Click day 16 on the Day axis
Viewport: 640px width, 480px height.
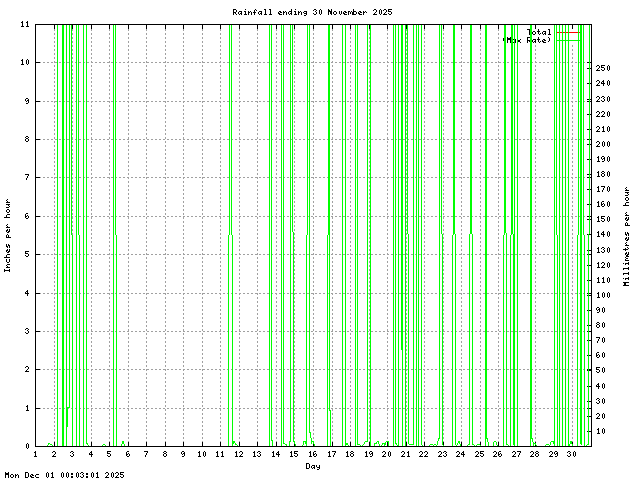(x=313, y=454)
